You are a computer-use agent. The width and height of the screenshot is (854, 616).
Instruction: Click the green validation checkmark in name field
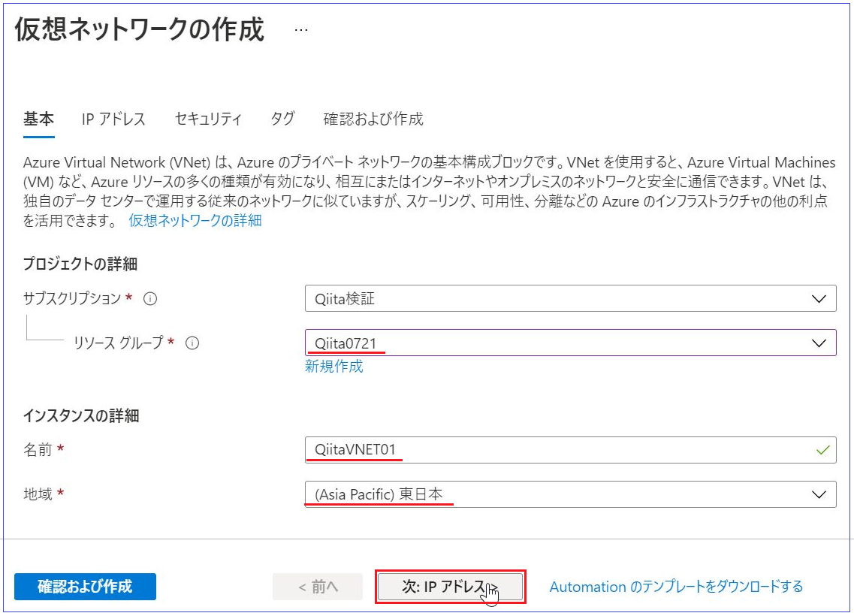coord(822,450)
